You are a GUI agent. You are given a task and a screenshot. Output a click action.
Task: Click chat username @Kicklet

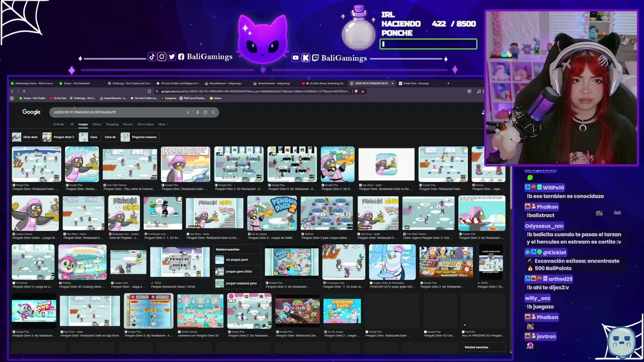pos(554,252)
